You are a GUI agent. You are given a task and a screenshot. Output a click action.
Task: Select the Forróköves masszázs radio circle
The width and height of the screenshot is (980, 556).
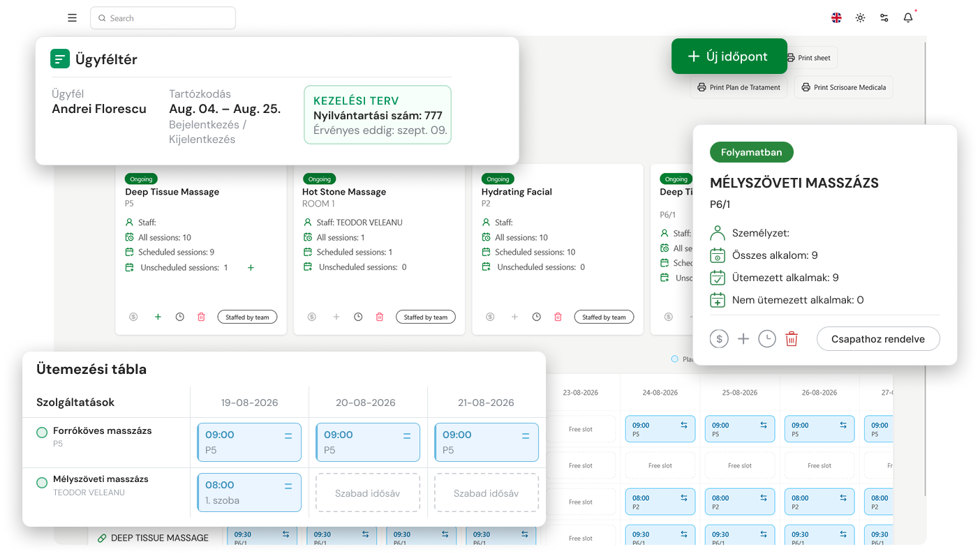(x=42, y=433)
